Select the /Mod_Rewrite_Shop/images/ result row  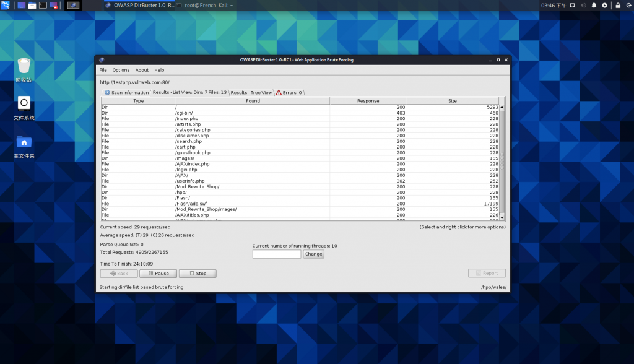[x=300, y=209]
